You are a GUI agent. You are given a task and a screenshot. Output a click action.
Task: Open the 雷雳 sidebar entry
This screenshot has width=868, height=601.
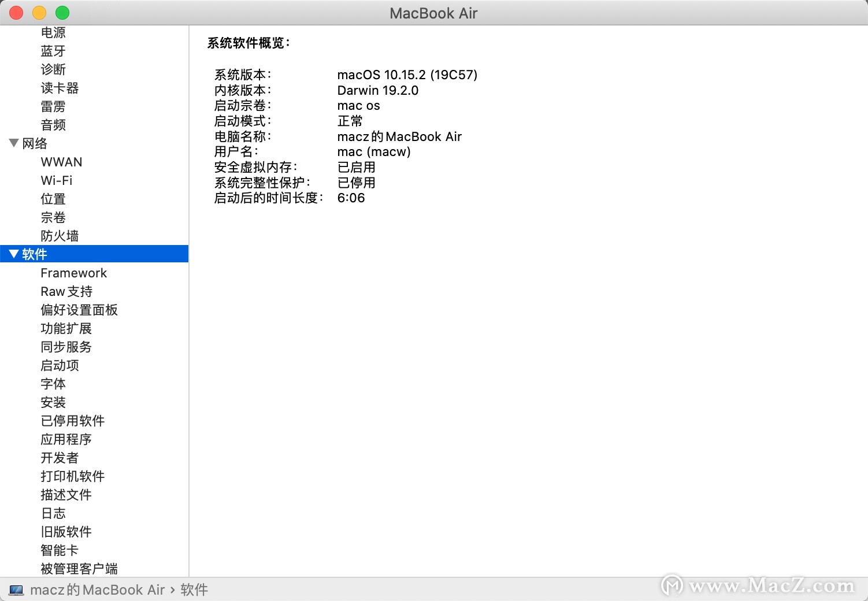pyautogui.click(x=53, y=106)
